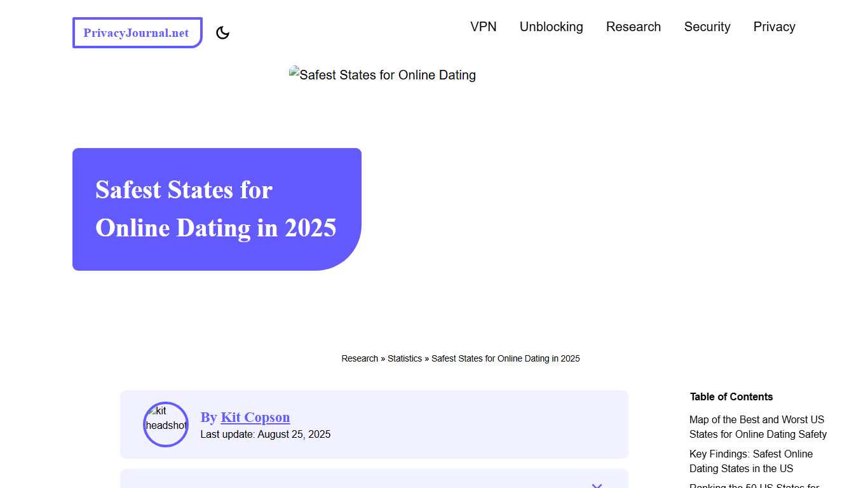The height and width of the screenshot is (488, 868).
Task: Click the Statistics breadcrumb link
Action: pyautogui.click(x=405, y=358)
